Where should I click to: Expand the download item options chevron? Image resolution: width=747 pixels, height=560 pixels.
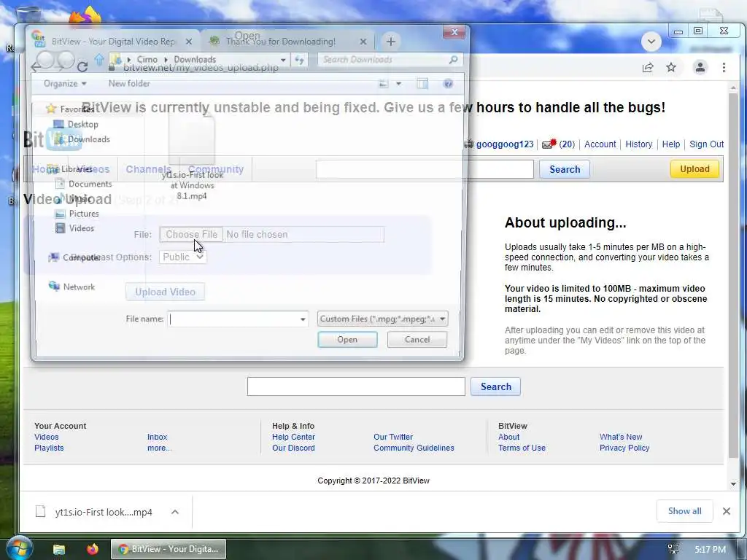tap(175, 512)
